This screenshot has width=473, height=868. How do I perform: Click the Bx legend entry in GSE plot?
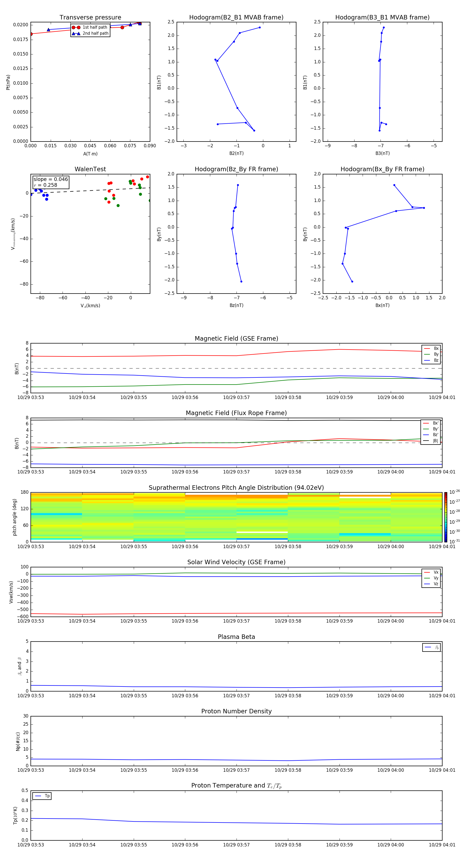431,349
